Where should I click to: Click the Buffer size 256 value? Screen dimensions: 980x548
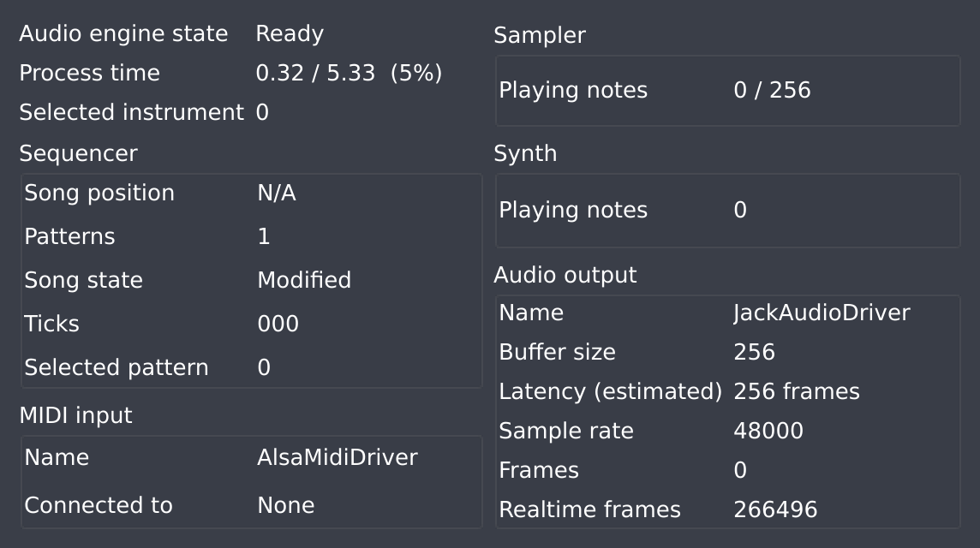[754, 352]
